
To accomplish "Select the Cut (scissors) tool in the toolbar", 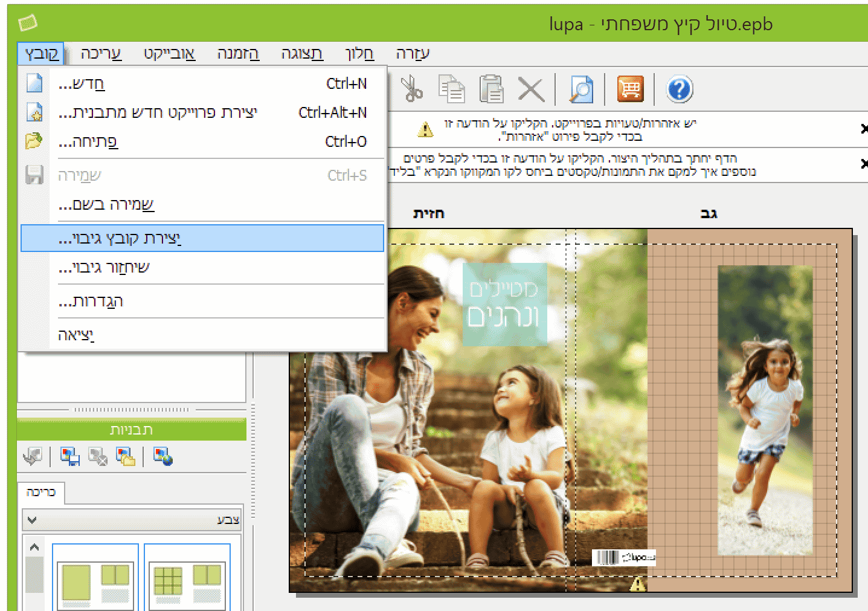I will tap(412, 89).
